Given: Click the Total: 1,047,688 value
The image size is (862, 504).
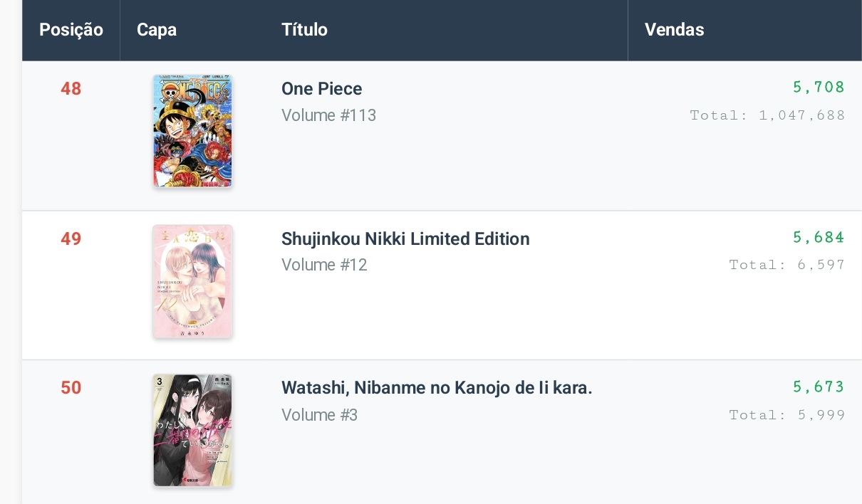Looking at the screenshot, I should point(767,115).
